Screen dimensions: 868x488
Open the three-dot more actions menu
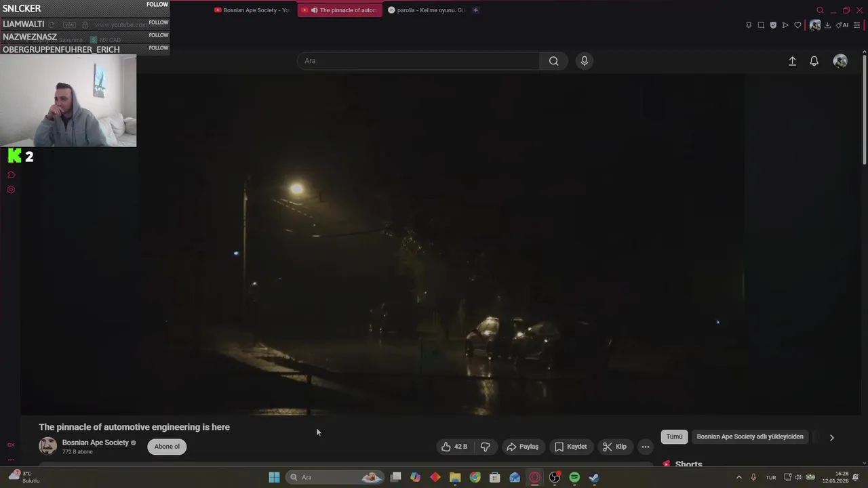point(646,447)
